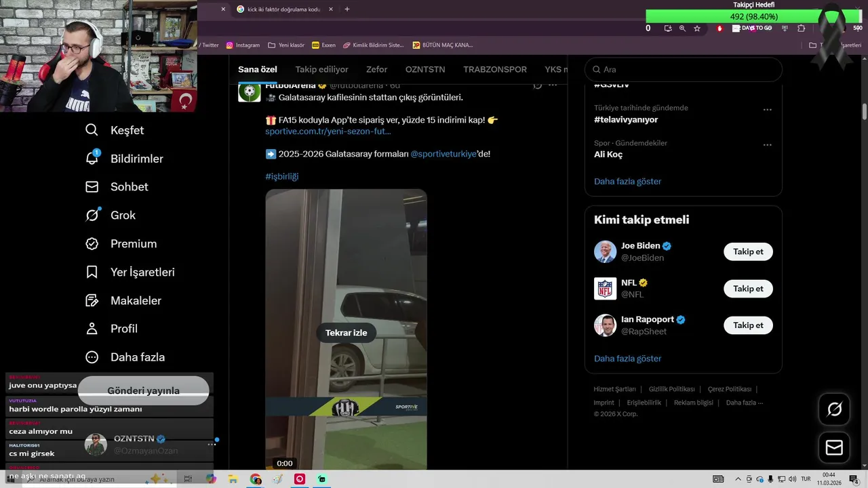The width and height of the screenshot is (868, 488).
Task: Open Sohbet messages in the sidebar
Action: point(117,187)
